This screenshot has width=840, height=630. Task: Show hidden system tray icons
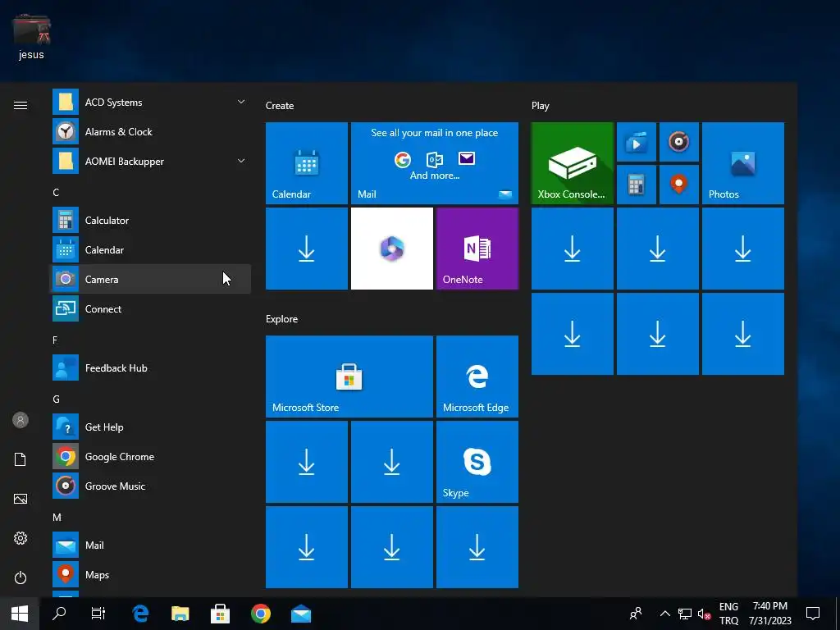(x=664, y=614)
